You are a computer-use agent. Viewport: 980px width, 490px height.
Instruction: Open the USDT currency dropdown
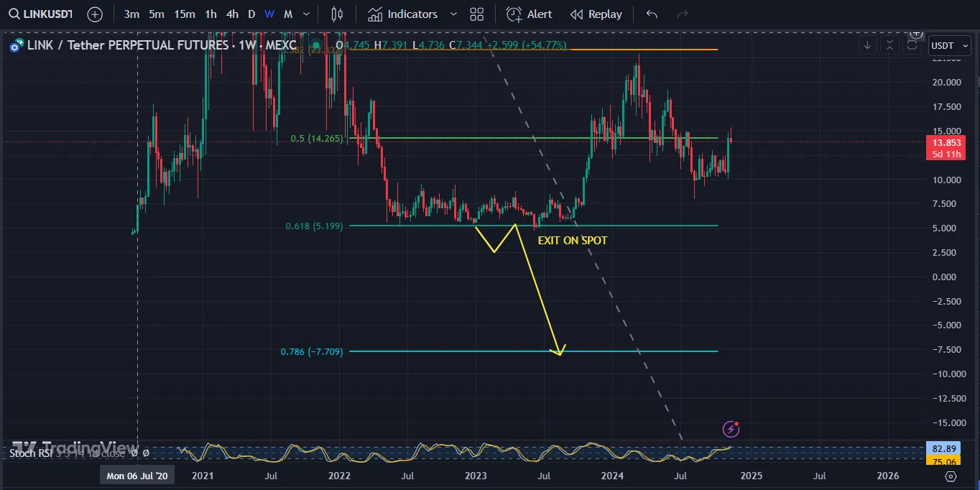coord(948,45)
